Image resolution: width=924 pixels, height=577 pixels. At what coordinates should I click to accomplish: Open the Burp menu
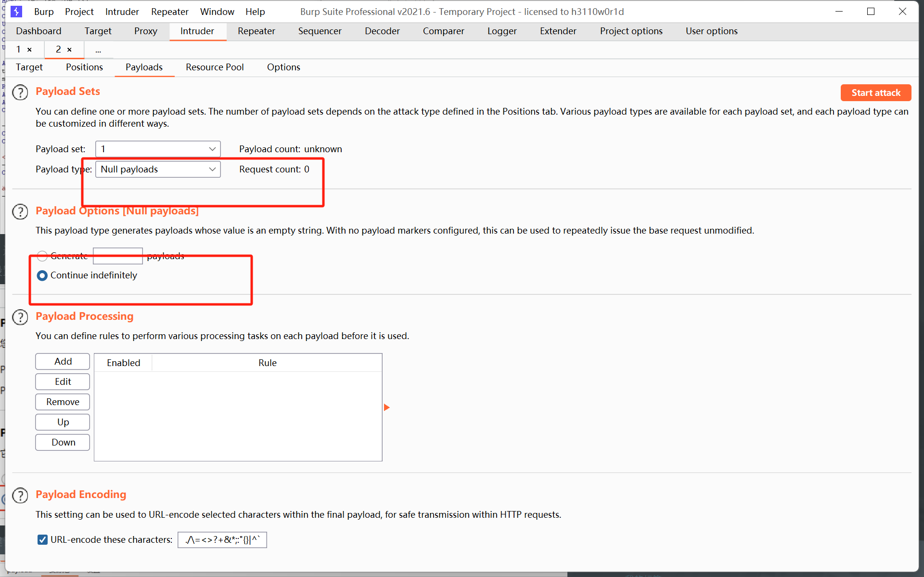tap(44, 12)
